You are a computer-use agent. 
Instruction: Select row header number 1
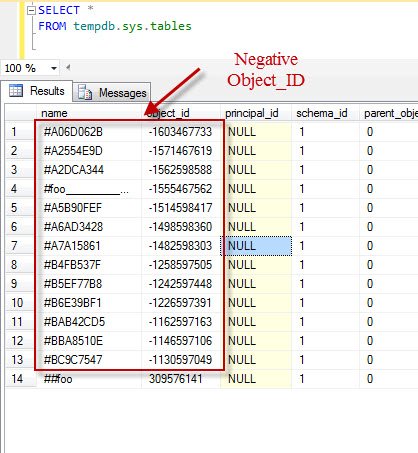click(x=21, y=132)
